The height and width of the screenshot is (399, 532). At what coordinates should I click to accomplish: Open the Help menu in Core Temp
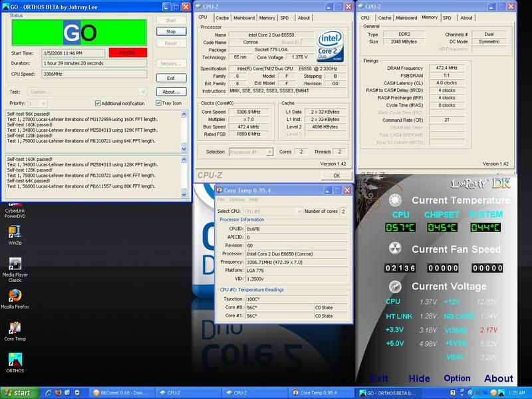254,199
